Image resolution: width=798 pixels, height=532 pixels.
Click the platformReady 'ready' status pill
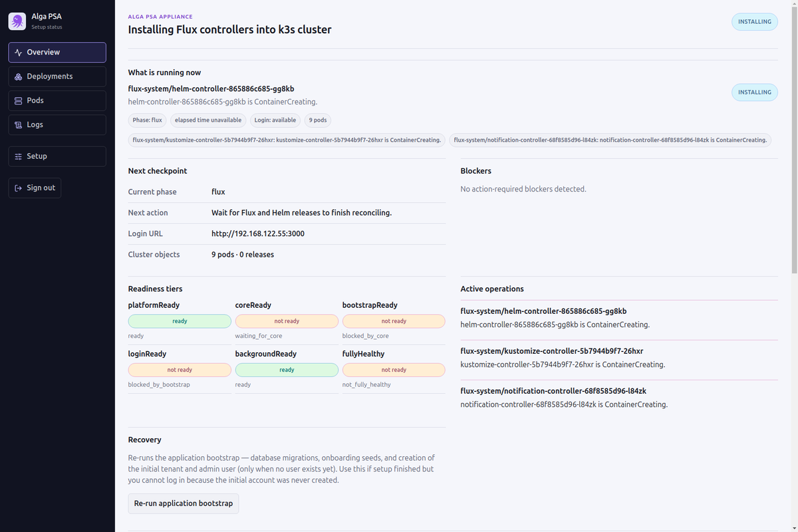[x=180, y=321]
